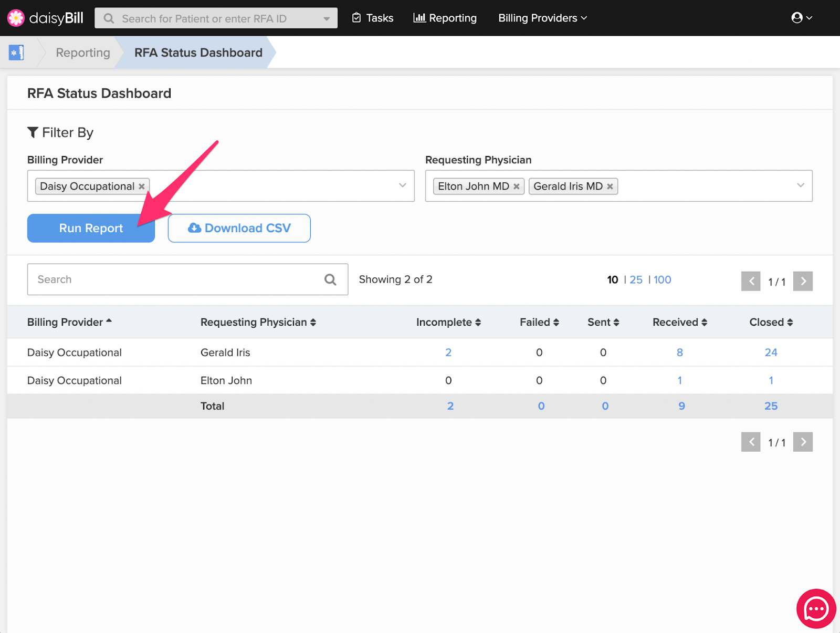Go to next page using bottom arrow

pyautogui.click(x=803, y=442)
